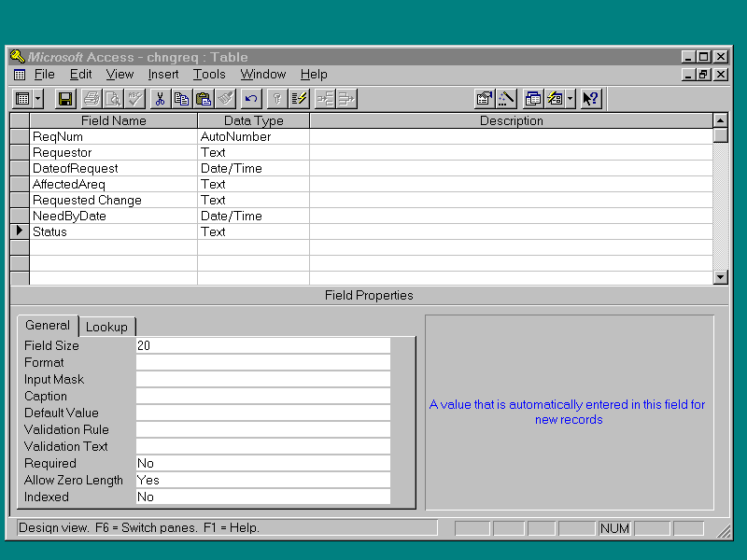747x560 pixels.
Task: Launch the Build wand icon
Action: [x=506, y=98]
